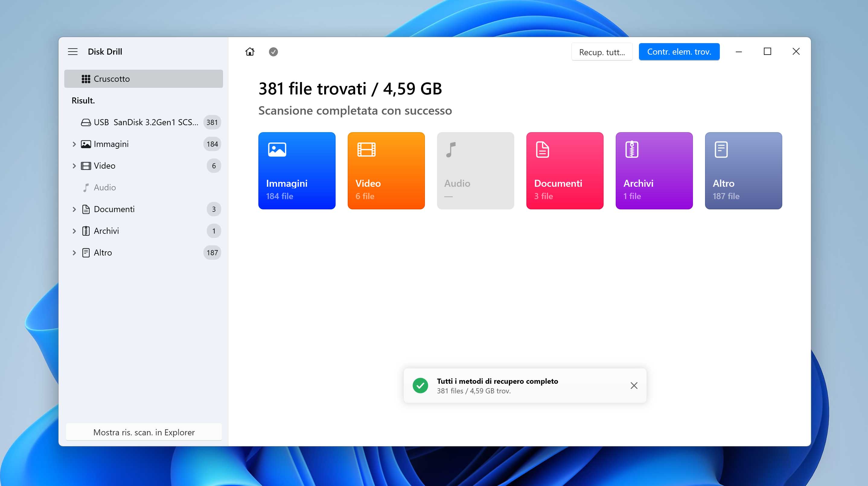Click '381 files / 4,59 GB trov.' text
Image resolution: width=868 pixels, height=486 pixels.
tap(474, 391)
